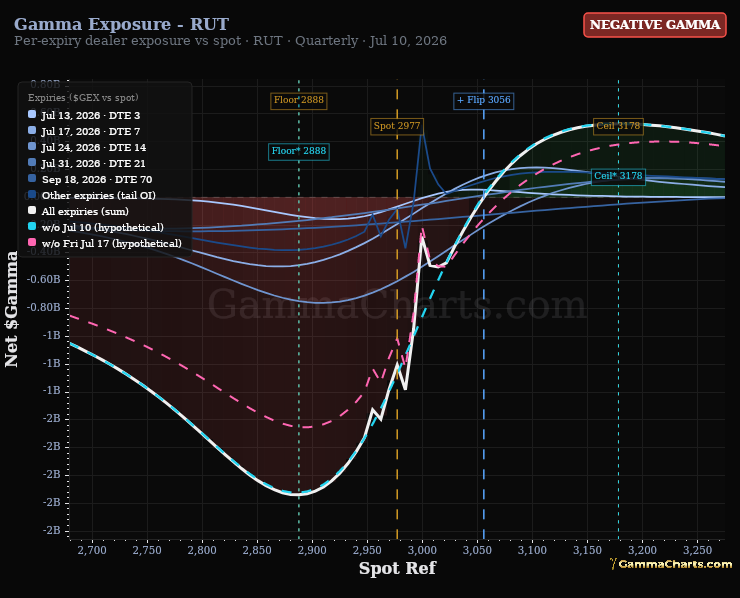Click the '+ Flip 3056' annotation label
This screenshot has height=598, width=740.
click(x=484, y=100)
